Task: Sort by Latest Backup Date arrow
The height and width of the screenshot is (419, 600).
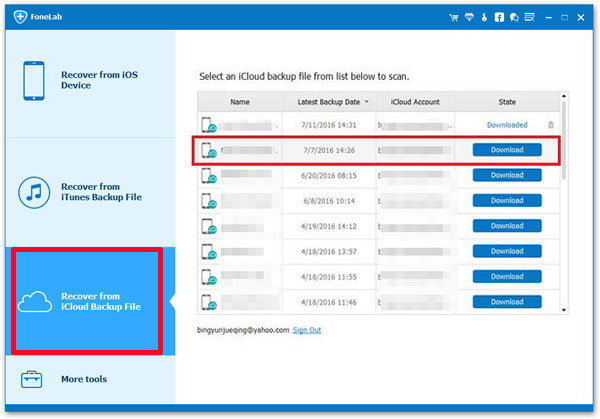Action: [365, 102]
